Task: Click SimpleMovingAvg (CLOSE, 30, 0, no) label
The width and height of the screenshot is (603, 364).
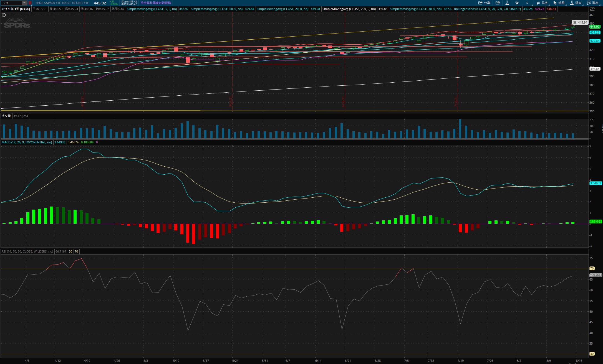Action: [x=415, y=9]
